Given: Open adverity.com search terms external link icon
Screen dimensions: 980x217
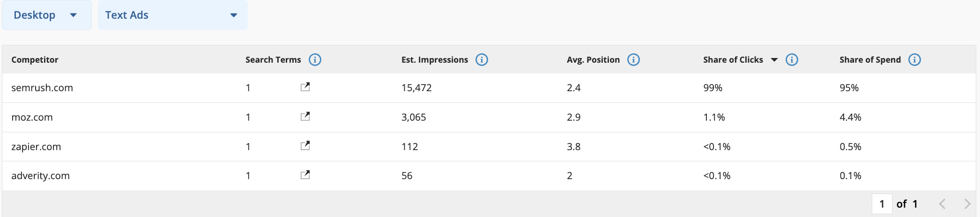Looking at the screenshot, I should [305, 175].
